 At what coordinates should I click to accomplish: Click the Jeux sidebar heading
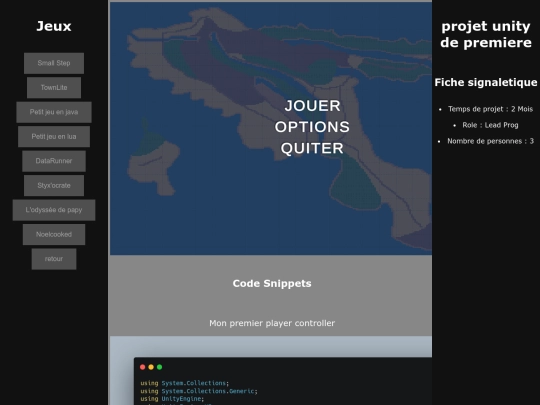tap(54, 26)
